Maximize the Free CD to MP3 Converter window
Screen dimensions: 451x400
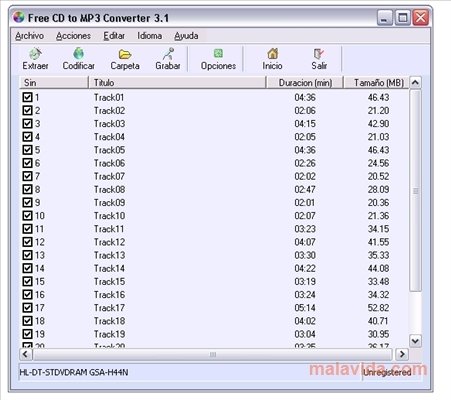pyautogui.click(x=403, y=18)
